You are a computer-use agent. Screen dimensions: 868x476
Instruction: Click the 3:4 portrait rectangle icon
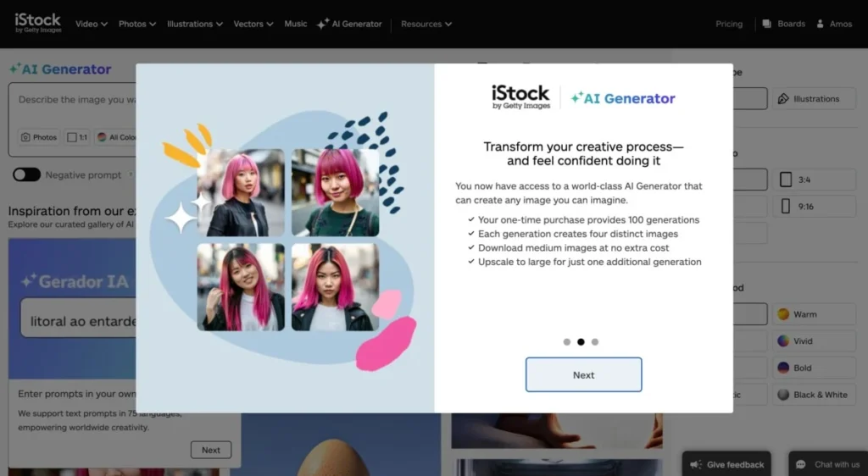click(x=786, y=180)
